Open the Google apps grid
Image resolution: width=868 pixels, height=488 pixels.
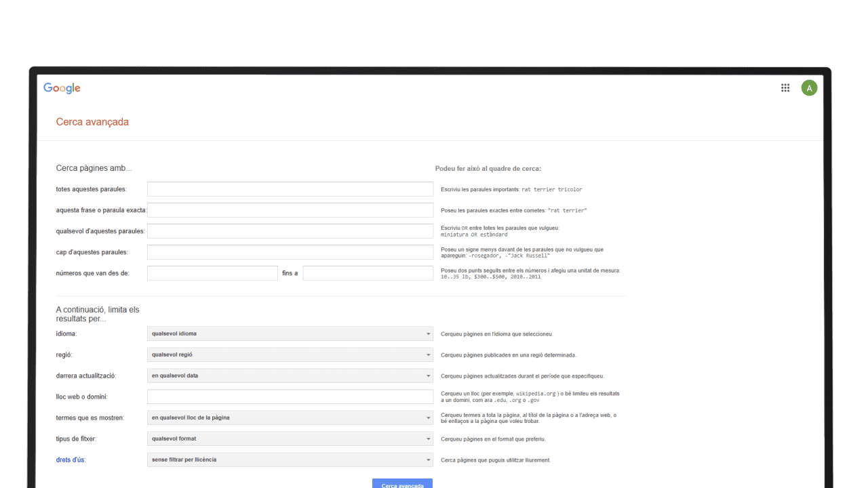785,87
